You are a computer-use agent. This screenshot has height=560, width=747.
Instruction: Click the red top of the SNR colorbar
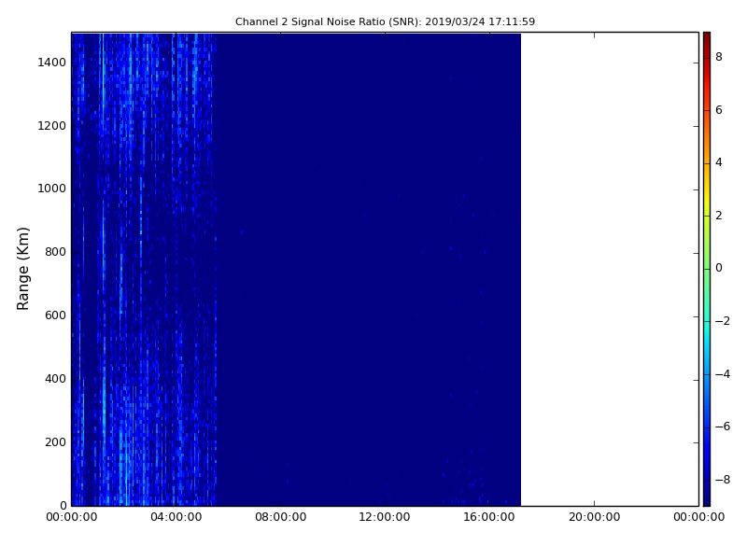pyautogui.click(x=707, y=43)
